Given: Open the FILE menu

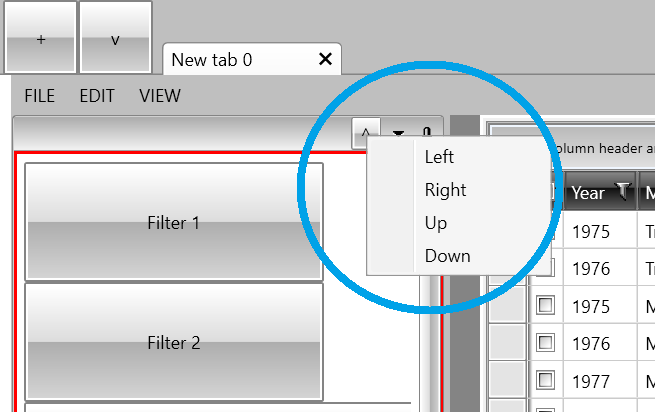Looking at the screenshot, I should (39, 96).
